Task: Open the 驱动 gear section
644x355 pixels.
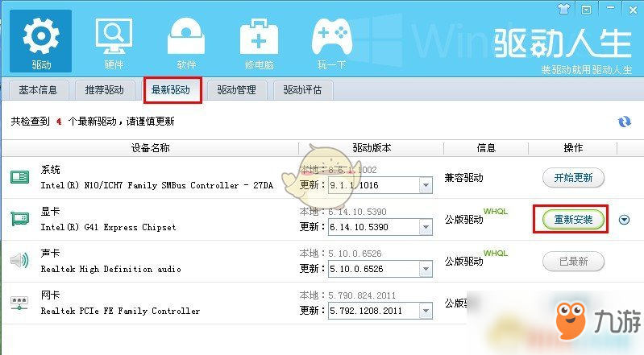Action: (40, 41)
